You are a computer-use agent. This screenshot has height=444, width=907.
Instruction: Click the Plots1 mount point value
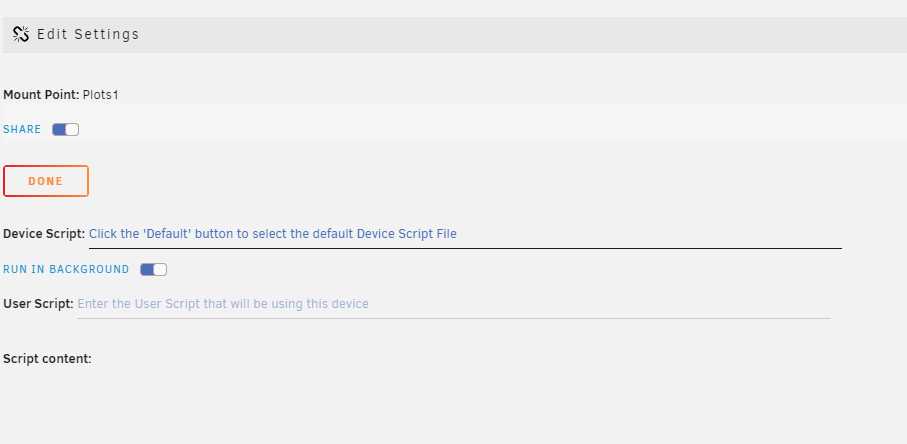click(101, 95)
